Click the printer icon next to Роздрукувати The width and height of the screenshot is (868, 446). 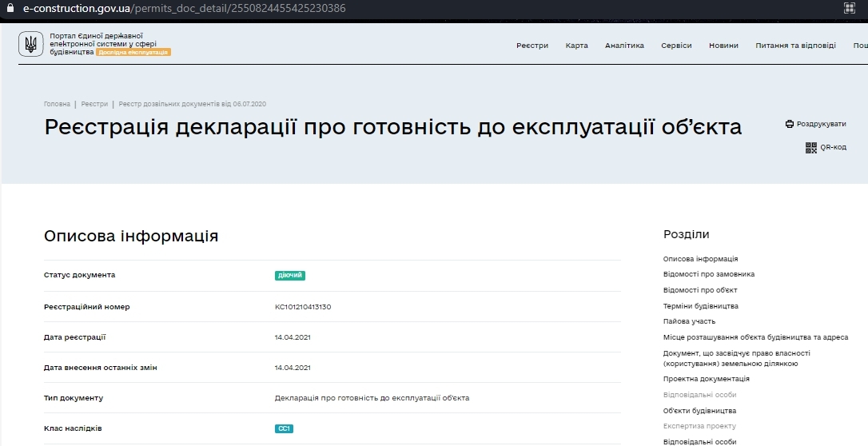[x=790, y=124]
